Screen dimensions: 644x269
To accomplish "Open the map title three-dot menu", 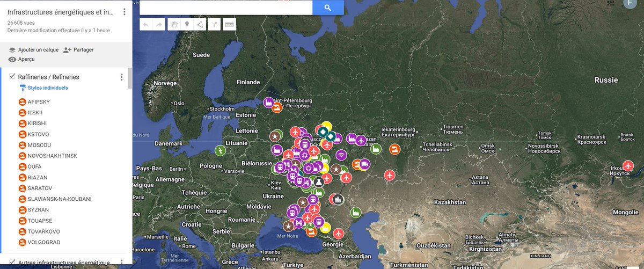I will (x=125, y=12).
